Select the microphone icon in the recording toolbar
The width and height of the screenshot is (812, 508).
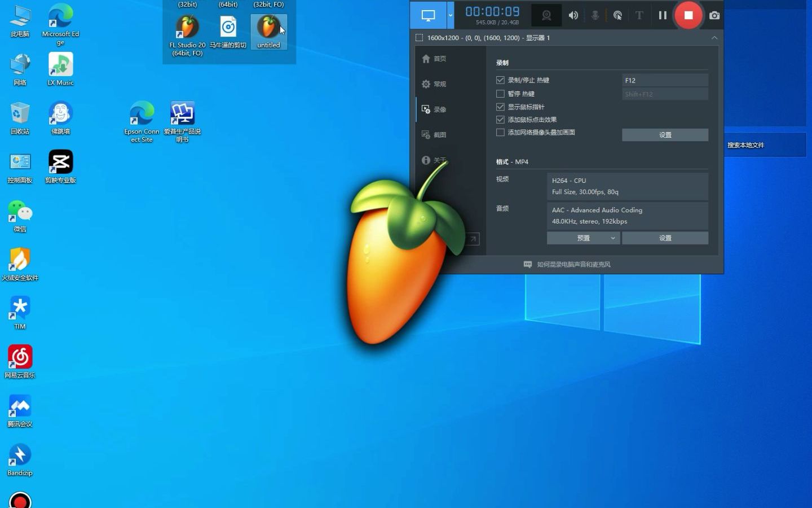(x=595, y=15)
